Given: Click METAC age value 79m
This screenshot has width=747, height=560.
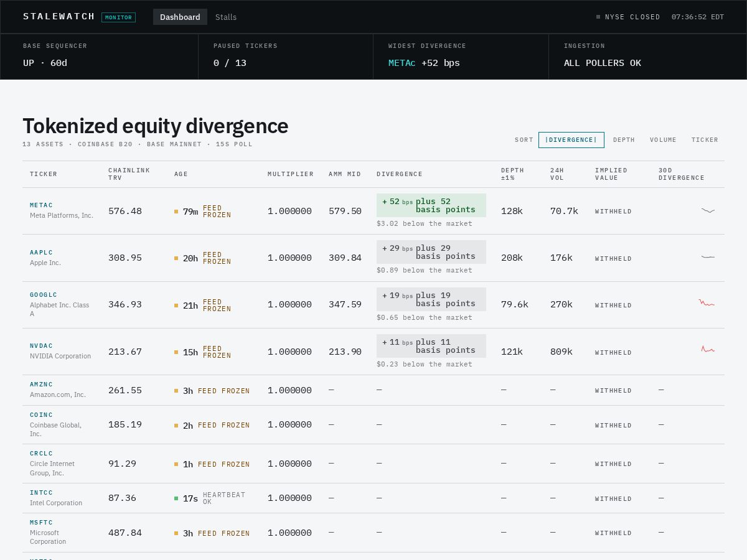Looking at the screenshot, I should [190, 212].
